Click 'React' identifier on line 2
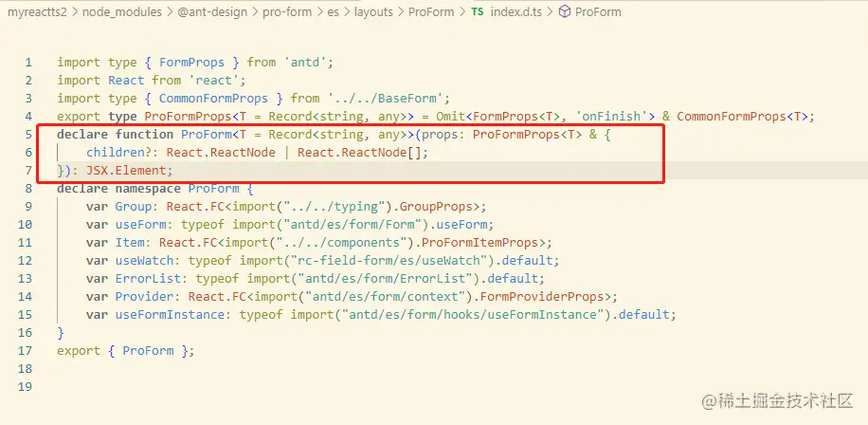This screenshot has width=868, height=425. (126, 81)
